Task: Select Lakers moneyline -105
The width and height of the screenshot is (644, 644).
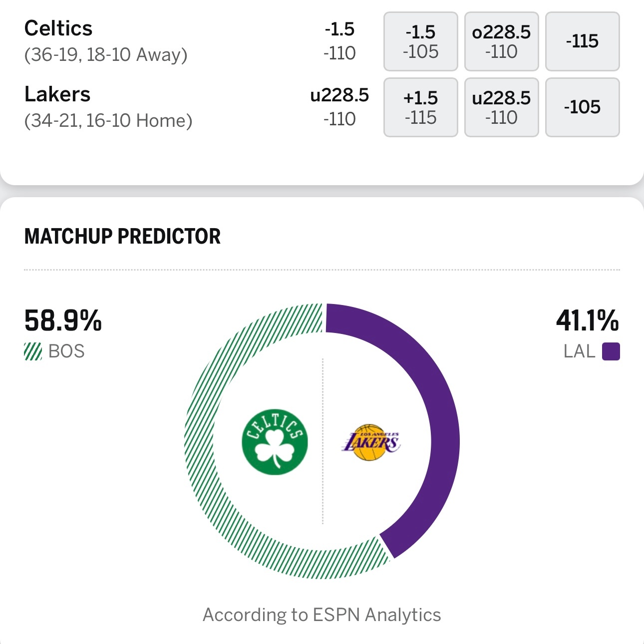Action: (x=583, y=107)
